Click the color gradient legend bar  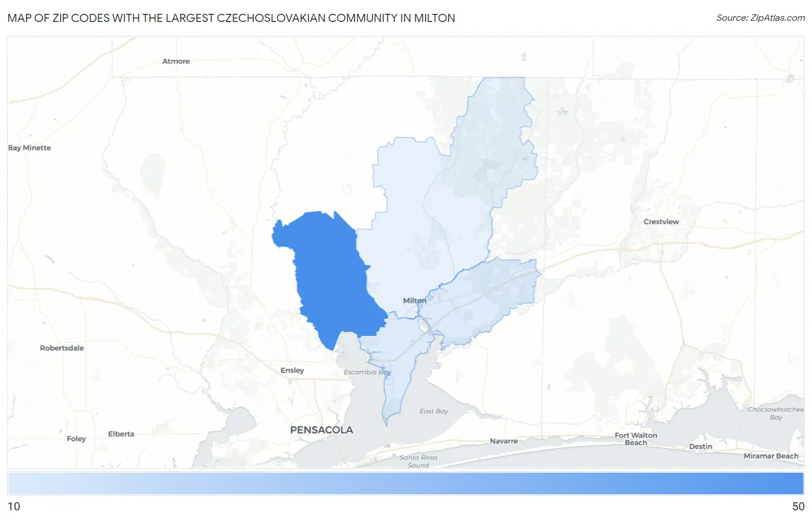tap(406, 484)
